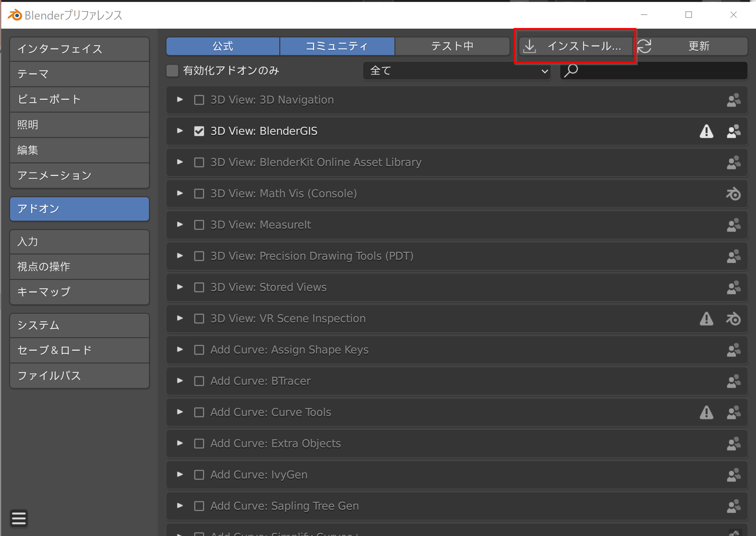Click the community icon on BTracer row
The height and width of the screenshot is (536, 756).
[734, 381]
